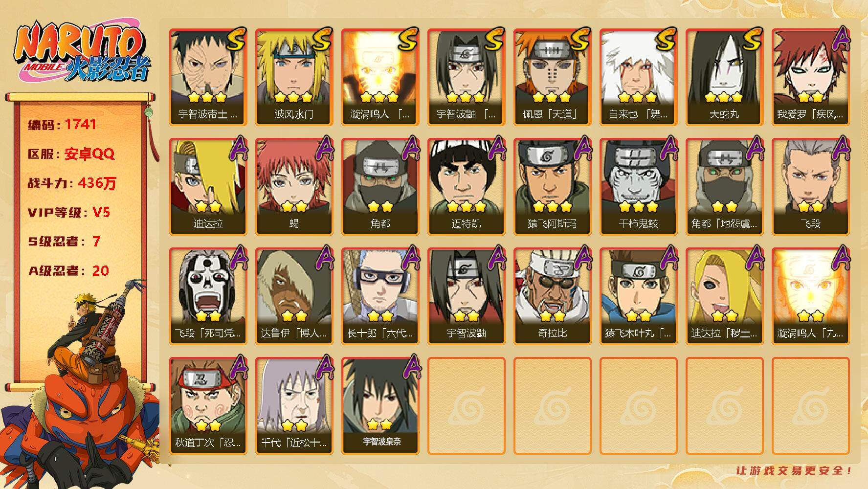
Task: Click the 战斗力: 436万 text
Action: pos(72,183)
